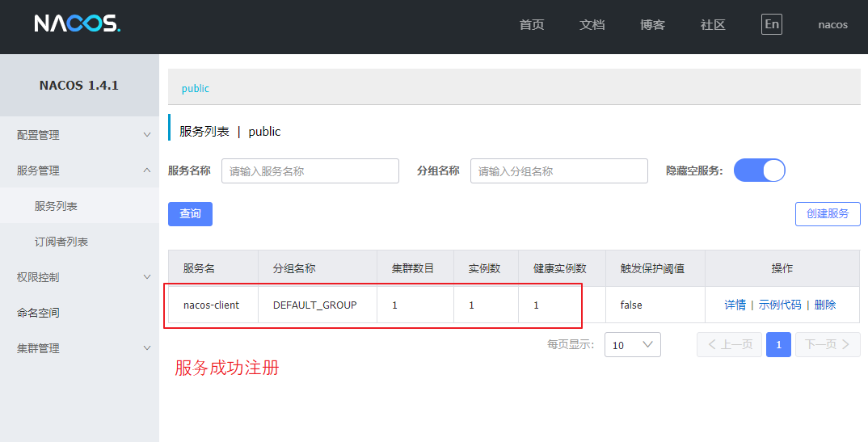
Task: Focus the 服务名称 input field
Action: coord(310,171)
